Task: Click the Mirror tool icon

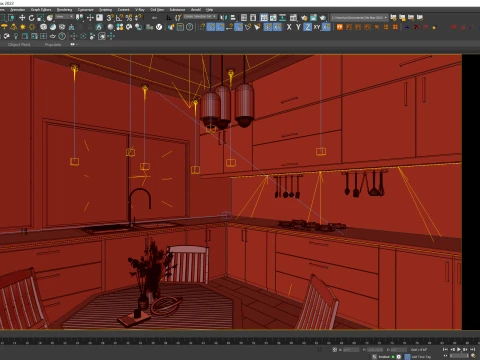Action: [224, 18]
